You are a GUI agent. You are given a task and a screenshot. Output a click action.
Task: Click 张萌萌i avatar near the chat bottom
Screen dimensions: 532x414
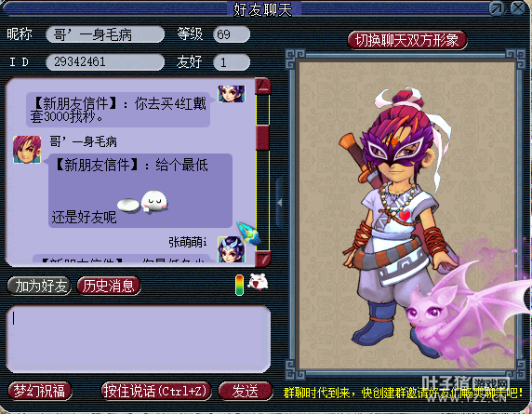pyautogui.click(x=231, y=249)
